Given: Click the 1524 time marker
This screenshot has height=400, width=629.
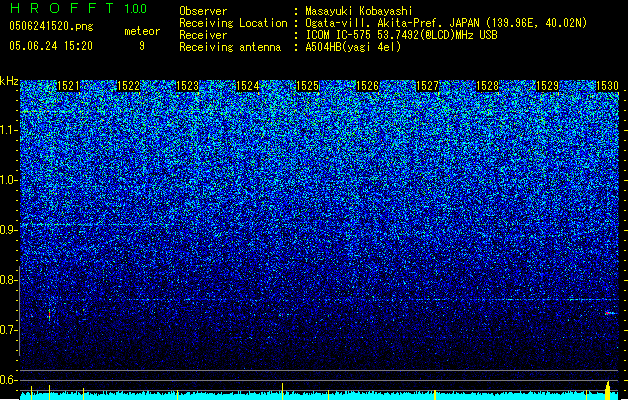Looking at the screenshot, I should (x=248, y=86).
